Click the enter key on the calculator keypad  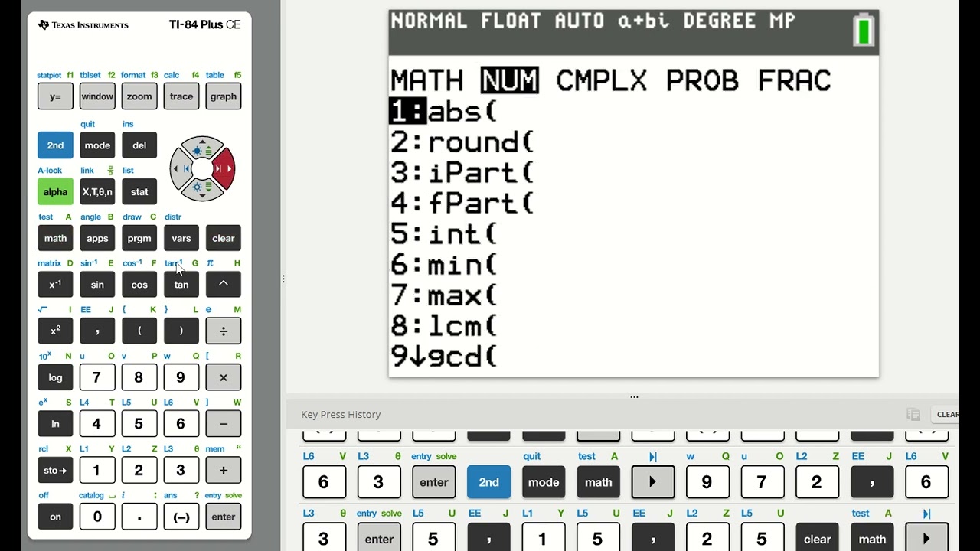click(x=224, y=517)
